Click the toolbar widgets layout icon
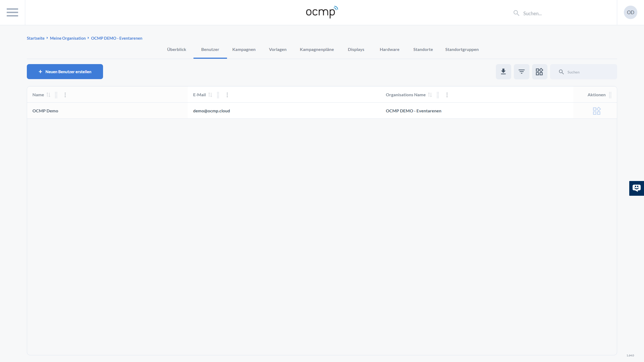The height and width of the screenshot is (362, 644). (x=539, y=72)
